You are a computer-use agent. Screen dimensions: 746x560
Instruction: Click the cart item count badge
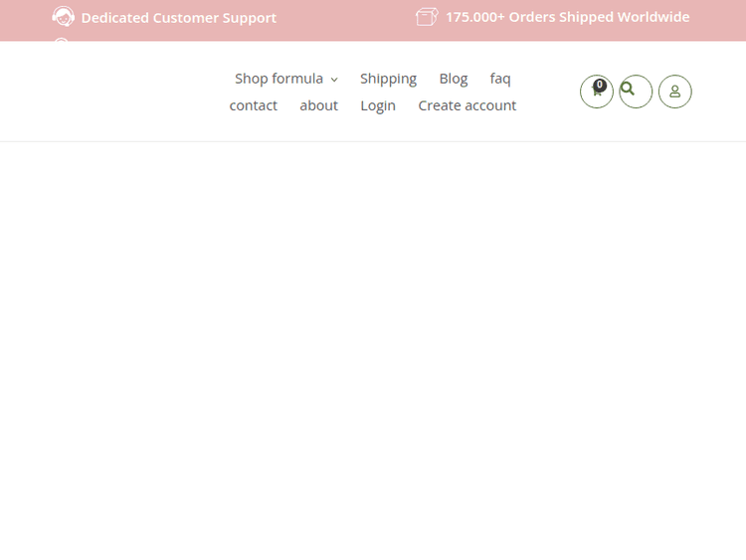pyautogui.click(x=600, y=85)
